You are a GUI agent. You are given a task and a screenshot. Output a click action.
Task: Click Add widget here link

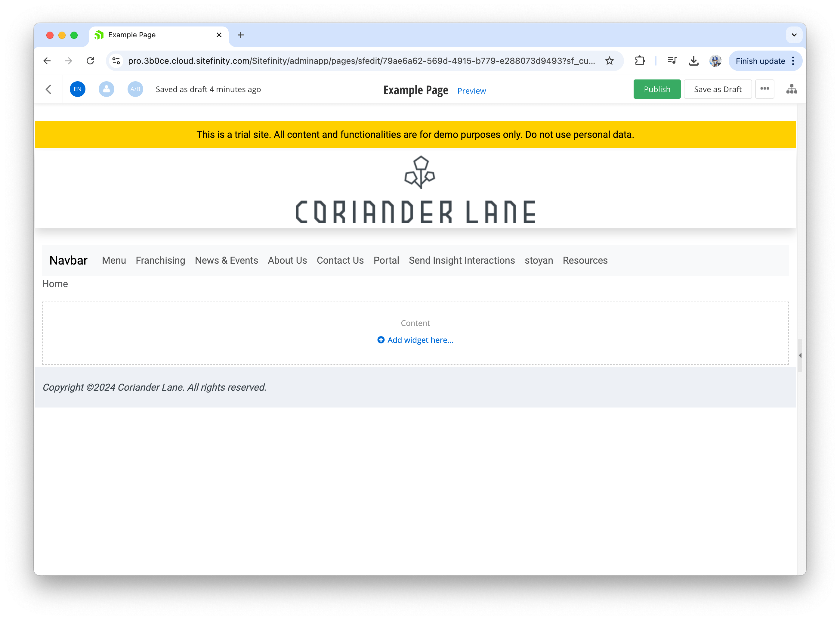click(x=416, y=340)
